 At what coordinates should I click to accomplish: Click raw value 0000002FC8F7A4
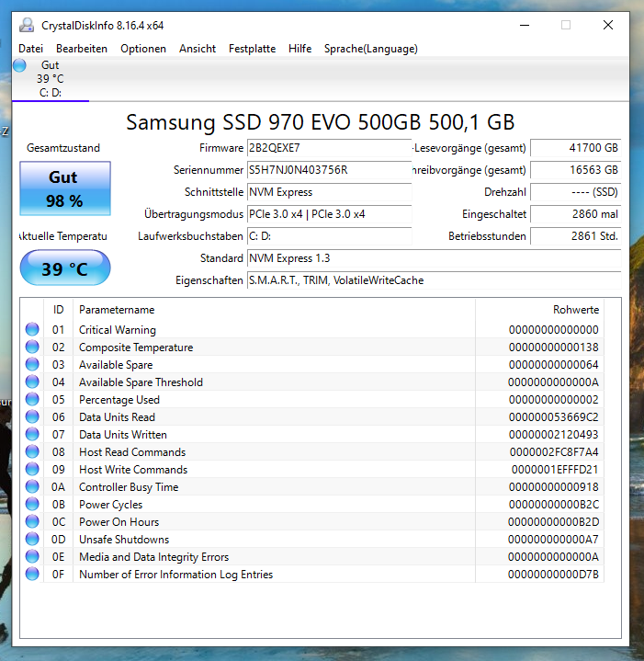(x=554, y=452)
